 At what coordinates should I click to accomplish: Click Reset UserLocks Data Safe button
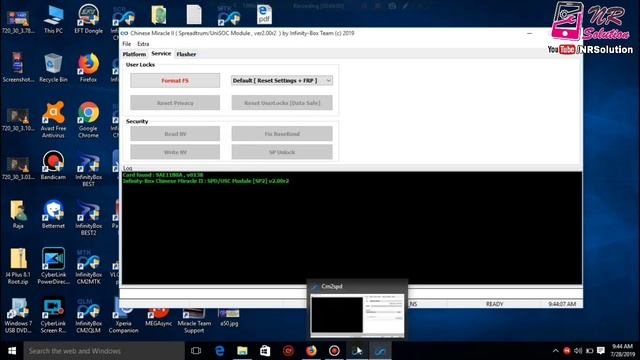[282, 103]
